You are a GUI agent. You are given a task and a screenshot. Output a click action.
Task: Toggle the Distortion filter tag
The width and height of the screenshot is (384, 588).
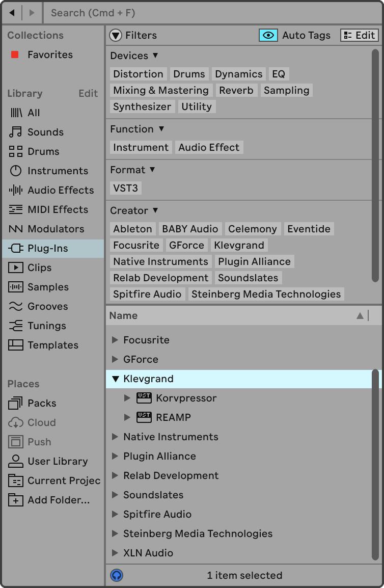139,74
